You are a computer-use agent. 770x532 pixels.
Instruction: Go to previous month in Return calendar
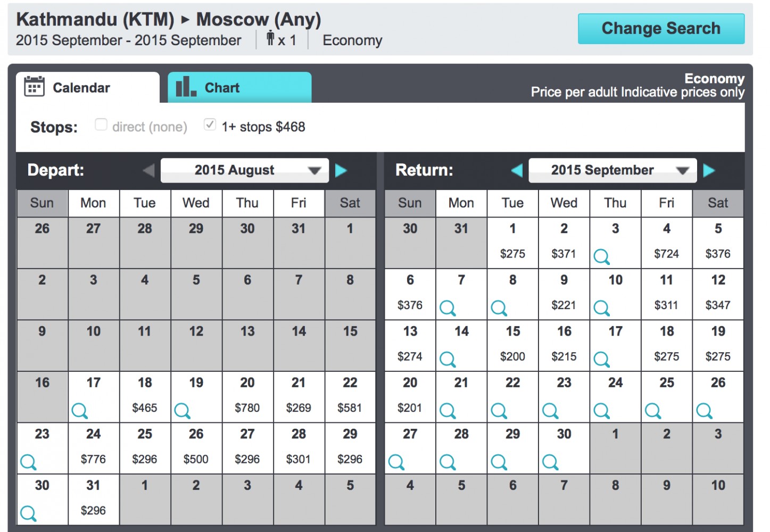coord(516,170)
